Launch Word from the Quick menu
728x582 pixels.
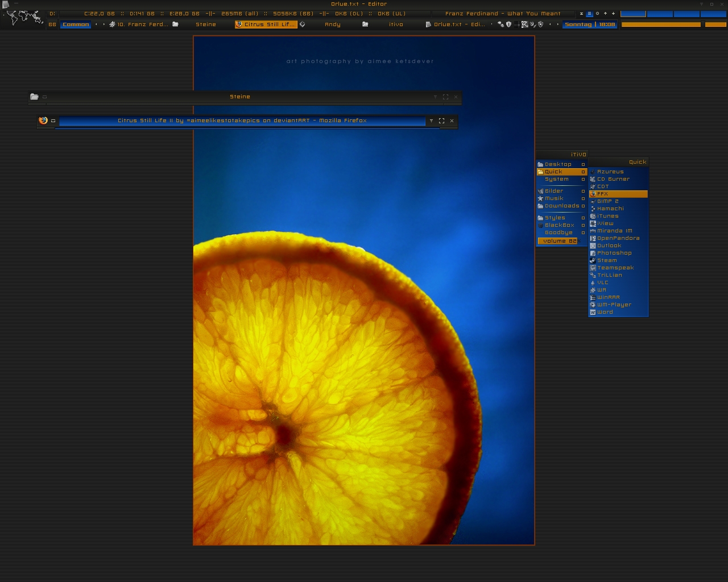coord(618,312)
